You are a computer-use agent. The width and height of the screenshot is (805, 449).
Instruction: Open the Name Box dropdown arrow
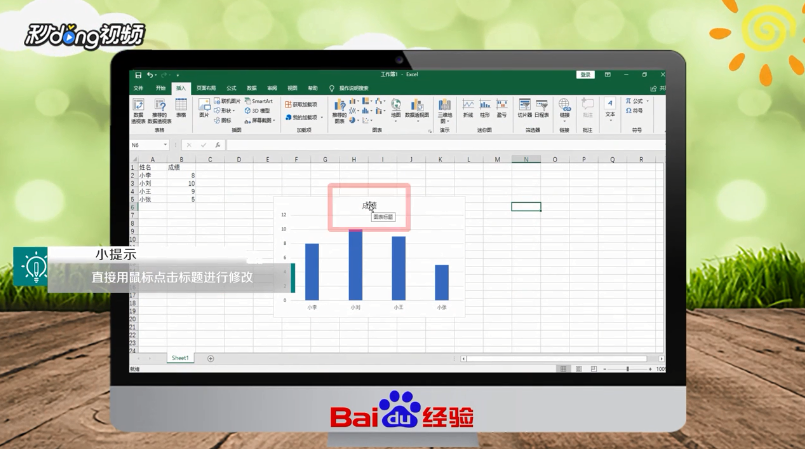pyautogui.click(x=165, y=145)
